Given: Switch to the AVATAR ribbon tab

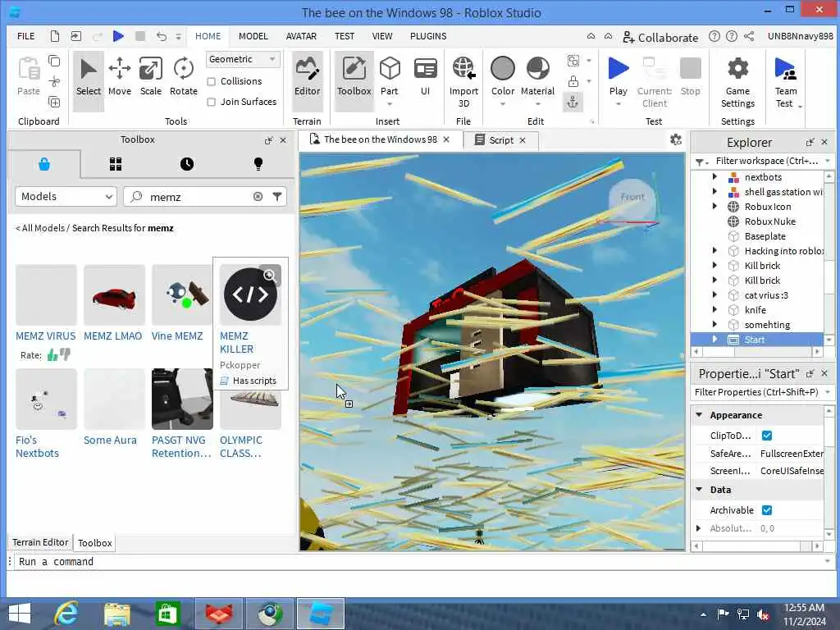Looking at the screenshot, I should (x=301, y=36).
